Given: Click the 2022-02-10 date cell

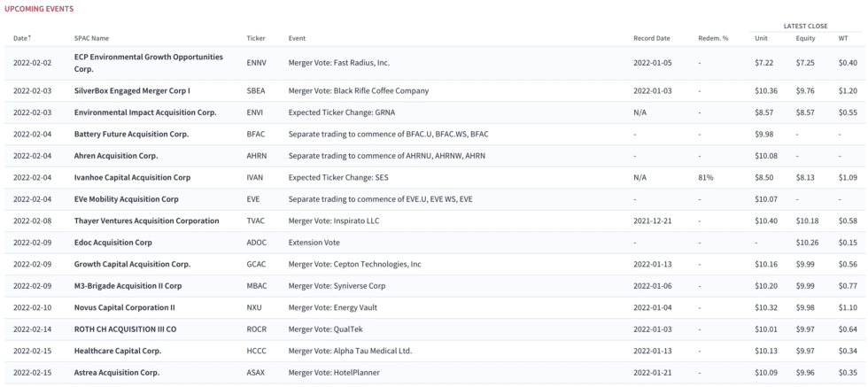Looking at the screenshot, I should (x=32, y=308).
